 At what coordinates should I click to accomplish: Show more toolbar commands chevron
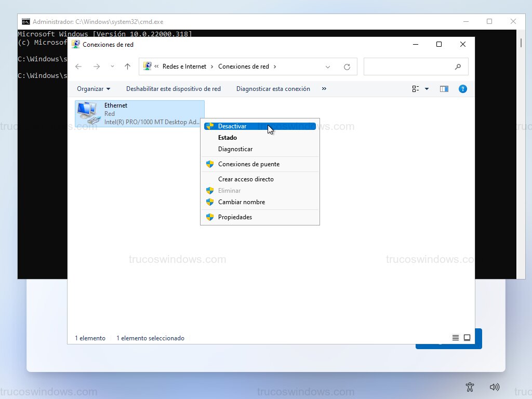(324, 89)
